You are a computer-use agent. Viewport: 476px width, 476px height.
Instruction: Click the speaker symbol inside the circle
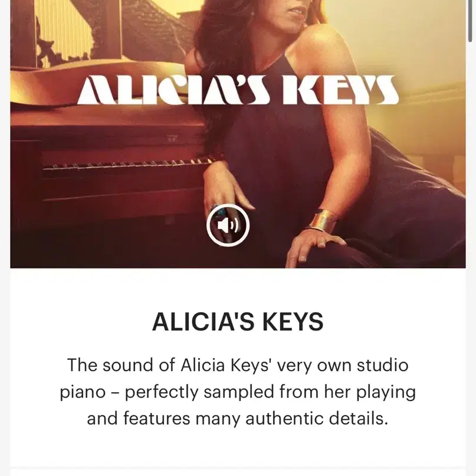[228, 225]
